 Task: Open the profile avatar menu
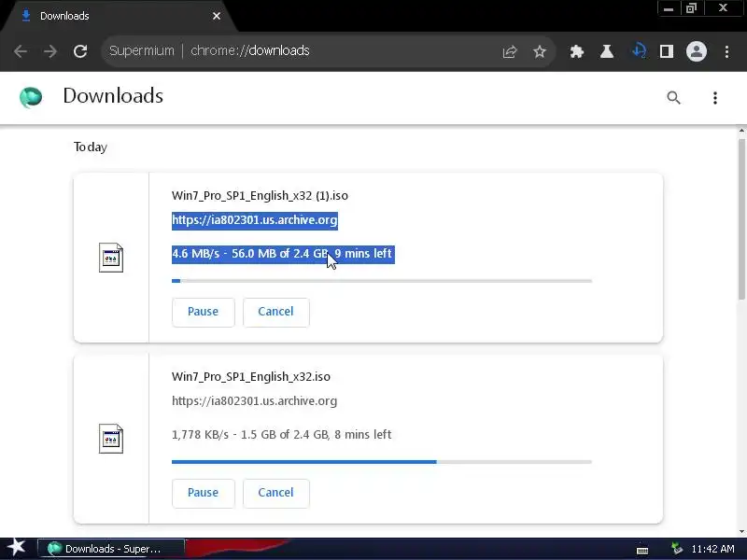pos(696,51)
